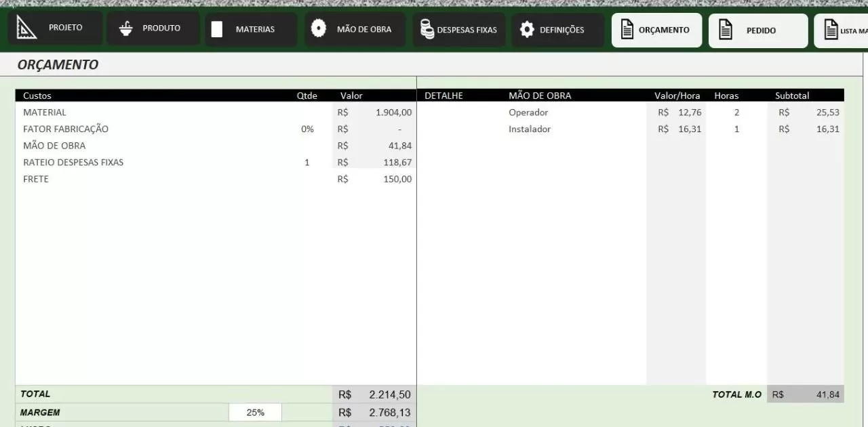Click the Operador hours cell showing 2

coord(736,113)
